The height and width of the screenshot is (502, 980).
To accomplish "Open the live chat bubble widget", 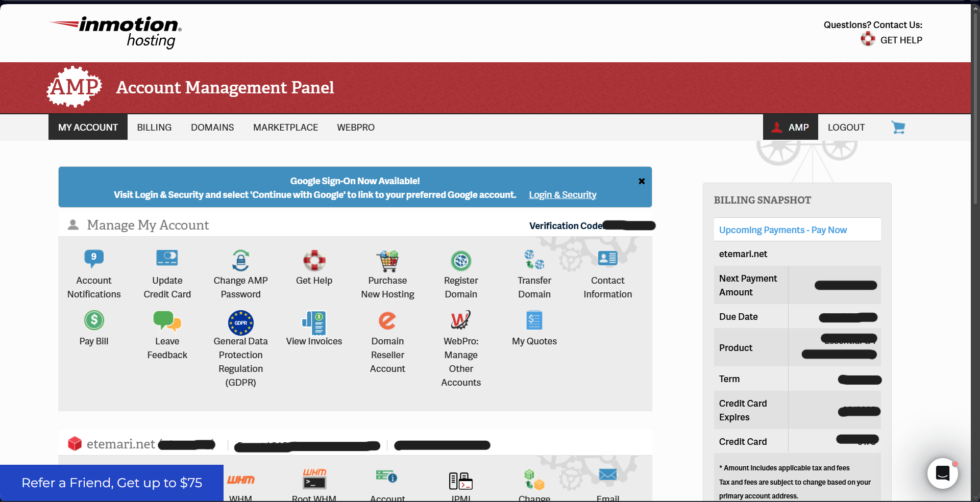I will pos(942,473).
